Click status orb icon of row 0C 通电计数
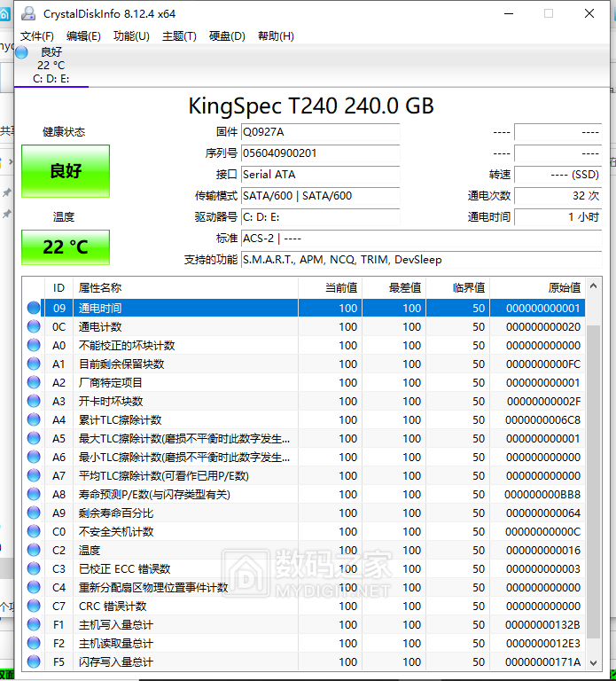The image size is (616, 681). (34, 326)
